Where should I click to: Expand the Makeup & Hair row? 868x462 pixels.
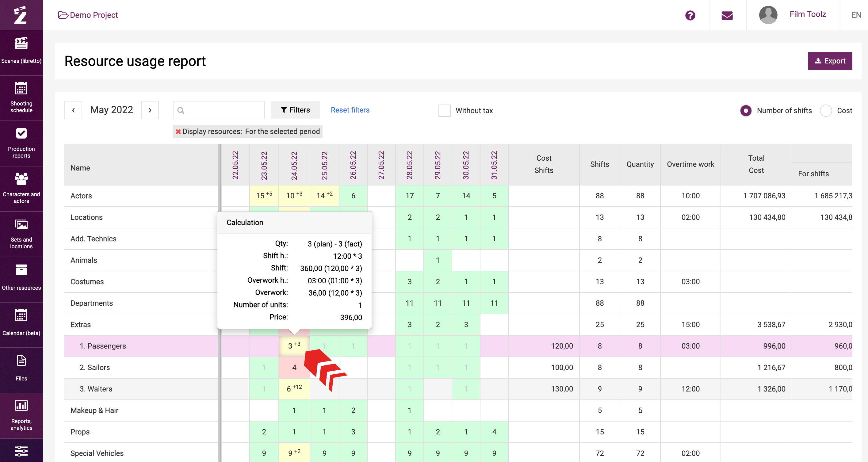94,410
